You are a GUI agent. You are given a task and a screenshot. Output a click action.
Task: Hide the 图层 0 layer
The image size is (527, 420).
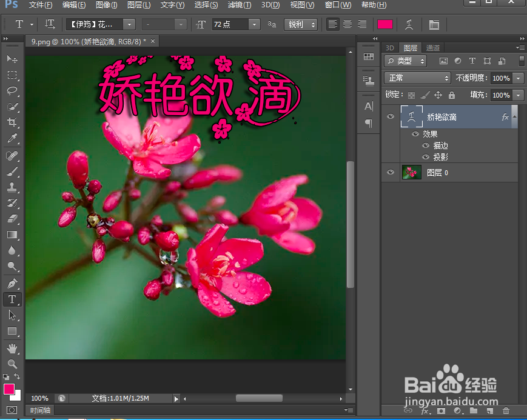pos(391,172)
